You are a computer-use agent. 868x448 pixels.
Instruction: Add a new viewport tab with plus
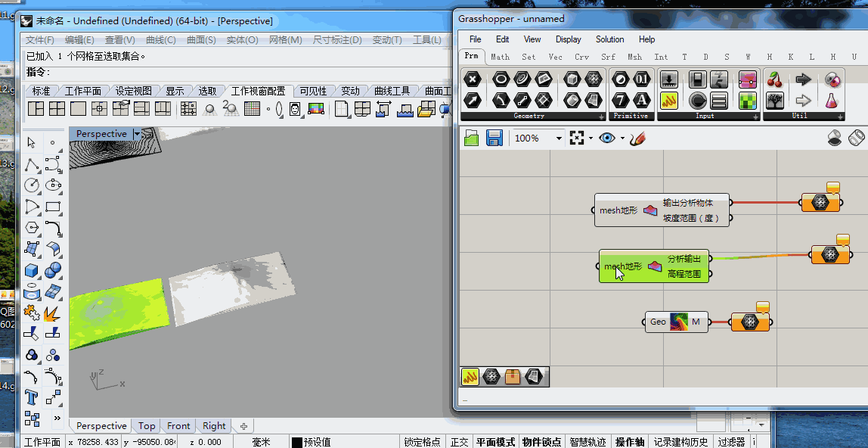point(243,426)
